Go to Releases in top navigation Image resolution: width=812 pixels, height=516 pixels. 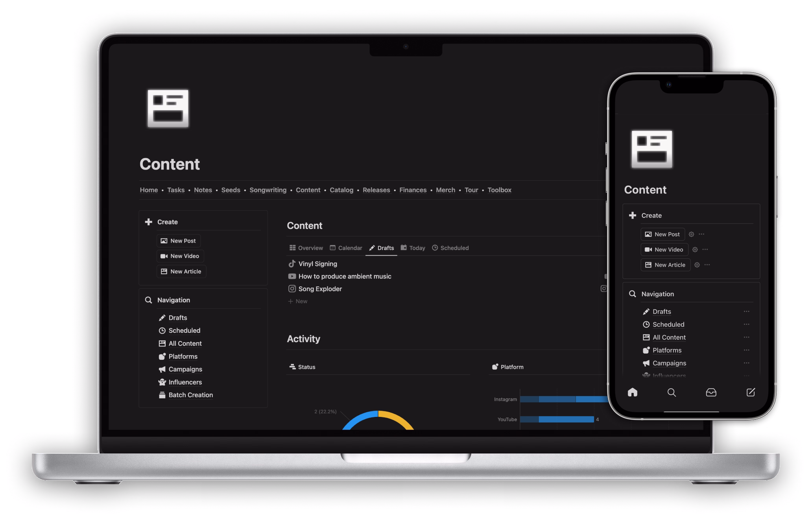(376, 190)
